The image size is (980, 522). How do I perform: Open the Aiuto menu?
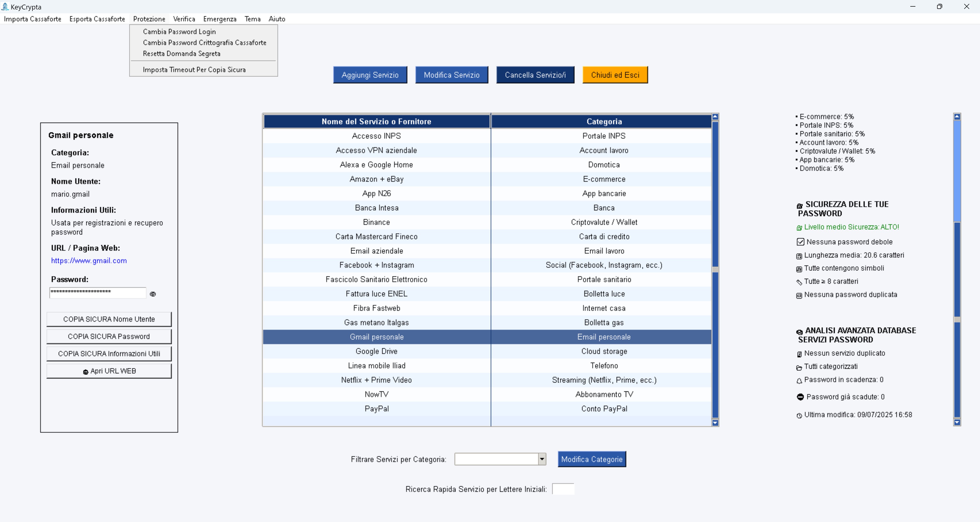pos(277,19)
